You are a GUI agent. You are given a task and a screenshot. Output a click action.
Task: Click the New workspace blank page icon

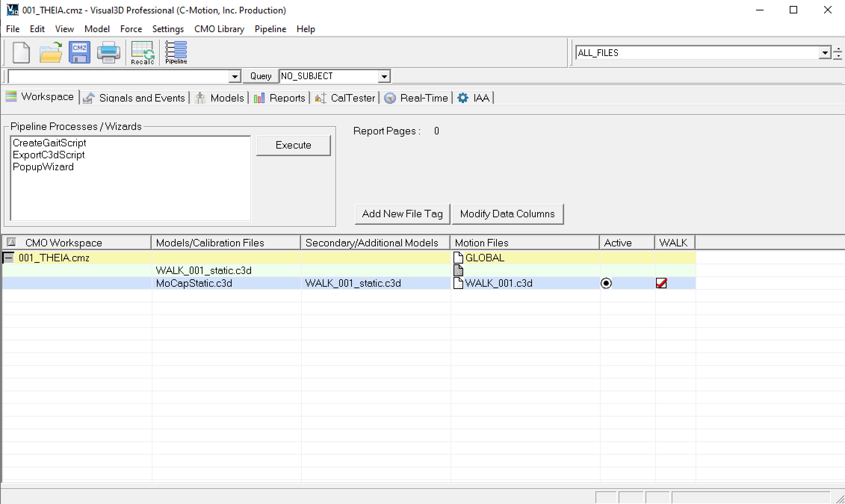tap(21, 52)
